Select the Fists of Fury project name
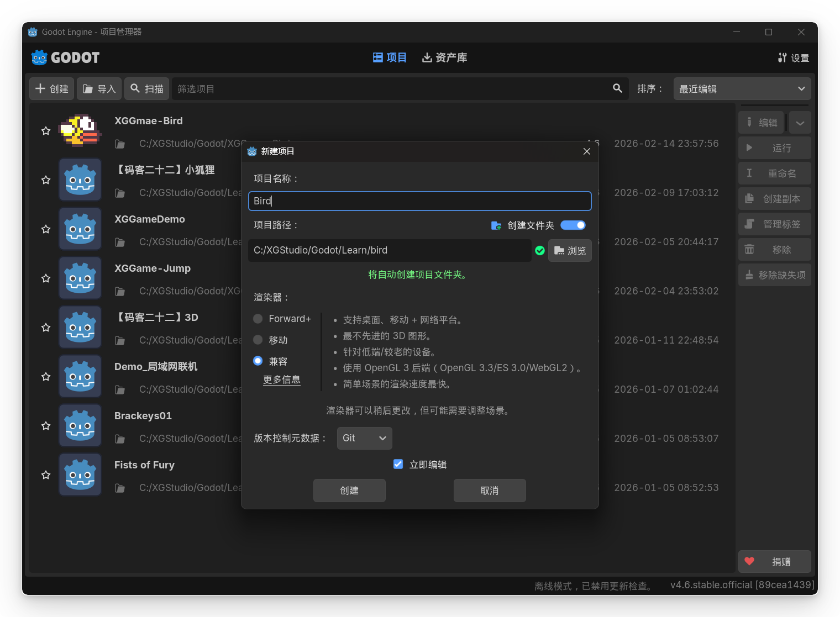This screenshot has height=617, width=840. [144, 465]
